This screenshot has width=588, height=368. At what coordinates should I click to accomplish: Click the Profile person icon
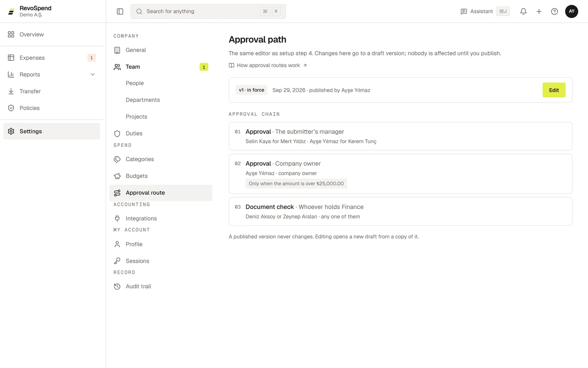tap(117, 244)
